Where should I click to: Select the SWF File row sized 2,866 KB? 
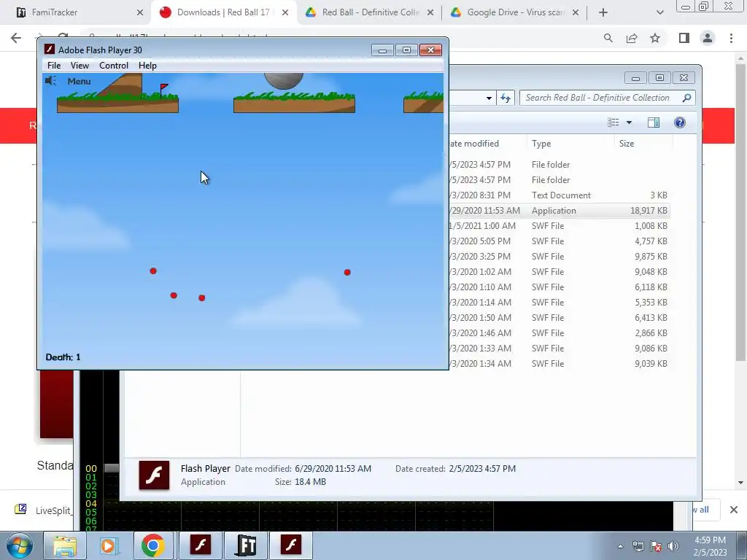(560, 332)
